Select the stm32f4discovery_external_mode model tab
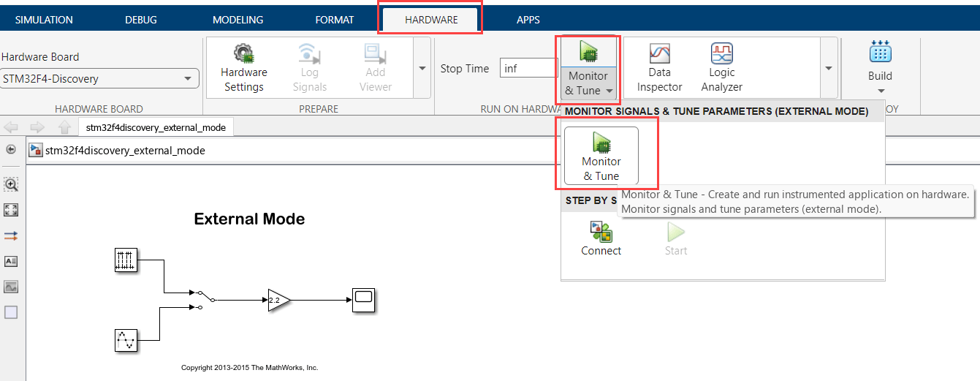980x381 pixels. pyautogui.click(x=156, y=127)
